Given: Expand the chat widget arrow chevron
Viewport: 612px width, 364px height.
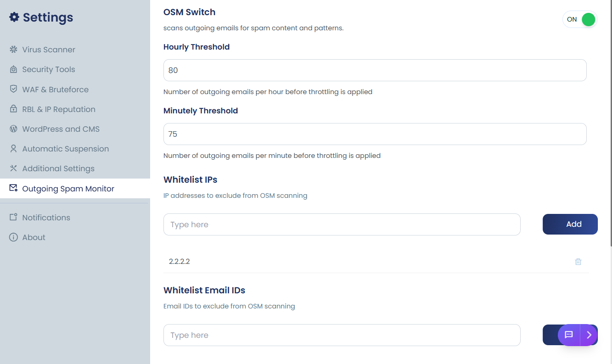Looking at the screenshot, I should click(589, 335).
